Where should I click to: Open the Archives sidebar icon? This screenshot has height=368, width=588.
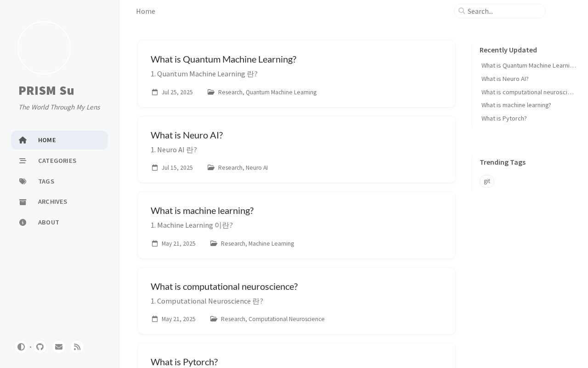click(23, 202)
